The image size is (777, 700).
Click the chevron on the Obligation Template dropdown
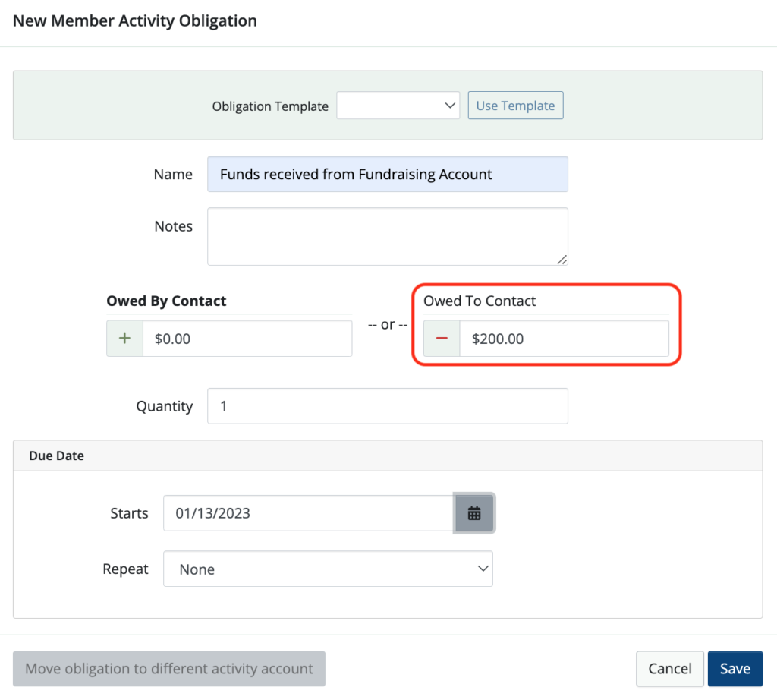tap(451, 106)
